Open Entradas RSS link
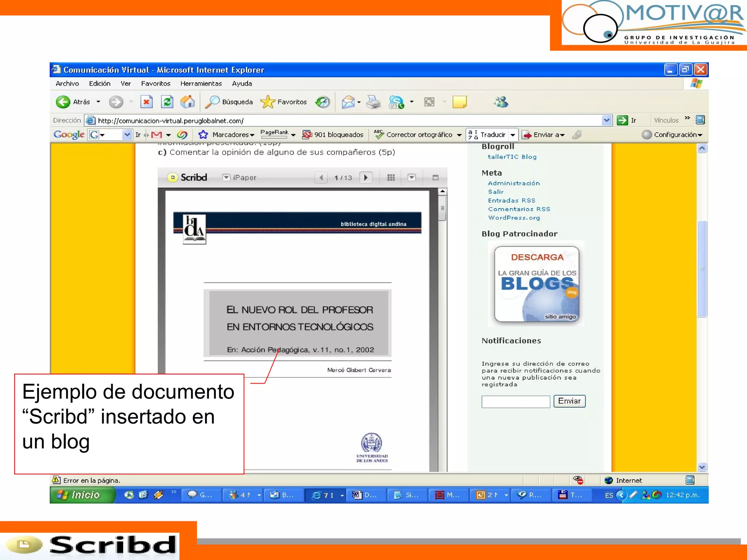Viewport: 747px width, 560px height. (512, 201)
